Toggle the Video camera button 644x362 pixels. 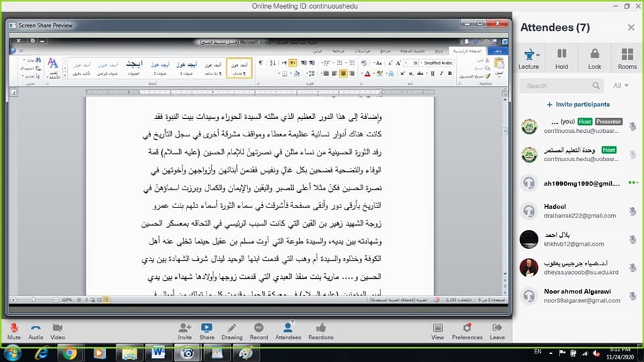coord(58,327)
